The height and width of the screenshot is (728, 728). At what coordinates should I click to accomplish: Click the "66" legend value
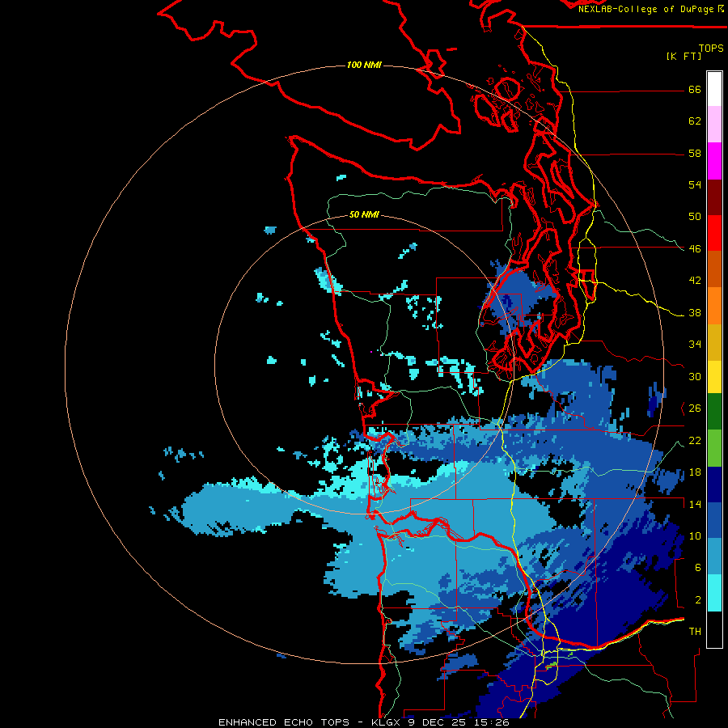pyautogui.click(x=695, y=90)
